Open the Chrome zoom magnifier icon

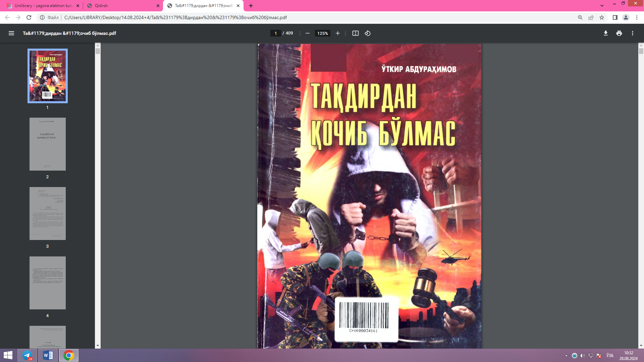580,17
